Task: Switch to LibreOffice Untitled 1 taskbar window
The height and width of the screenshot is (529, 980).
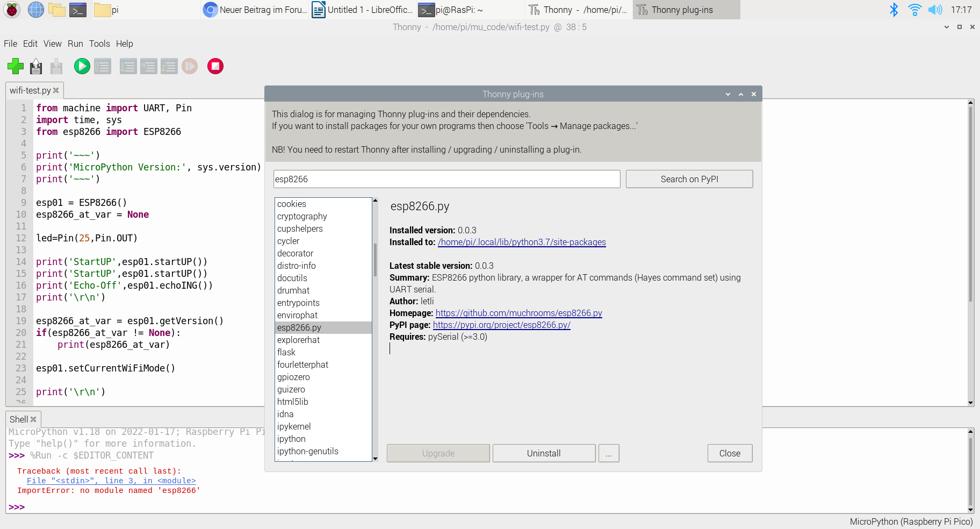Action: coord(363,10)
